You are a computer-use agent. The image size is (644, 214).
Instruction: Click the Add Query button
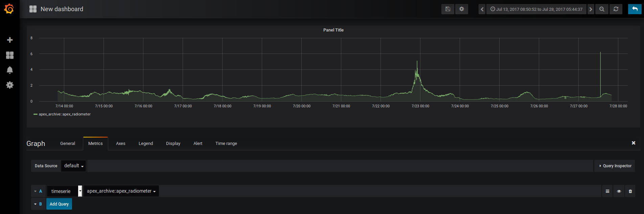[59, 204]
